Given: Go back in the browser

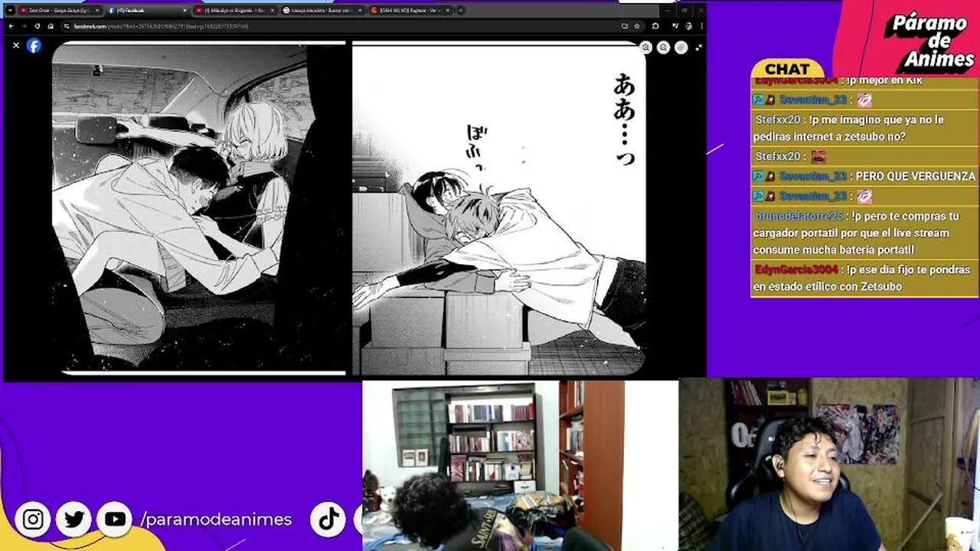Looking at the screenshot, I should 11,26.
